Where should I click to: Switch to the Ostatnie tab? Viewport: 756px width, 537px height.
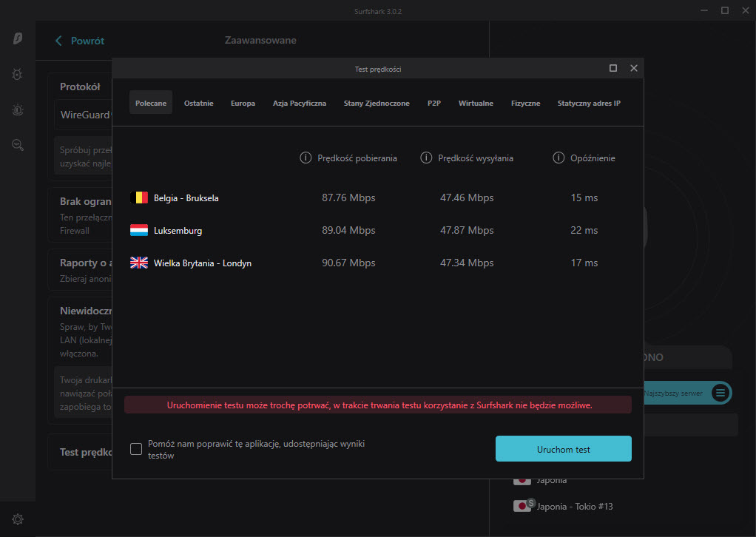[199, 103]
